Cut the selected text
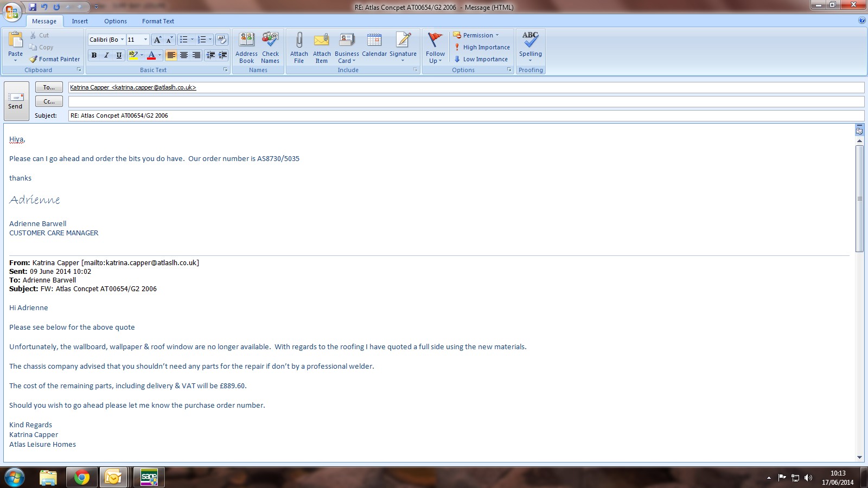868x488 pixels. pyautogui.click(x=39, y=35)
